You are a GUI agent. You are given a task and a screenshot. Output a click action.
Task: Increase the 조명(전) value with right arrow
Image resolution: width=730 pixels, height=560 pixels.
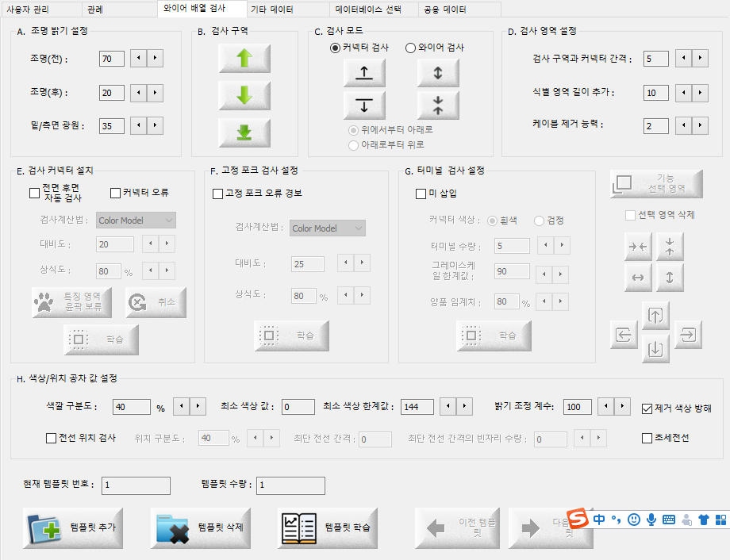click(155, 59)
